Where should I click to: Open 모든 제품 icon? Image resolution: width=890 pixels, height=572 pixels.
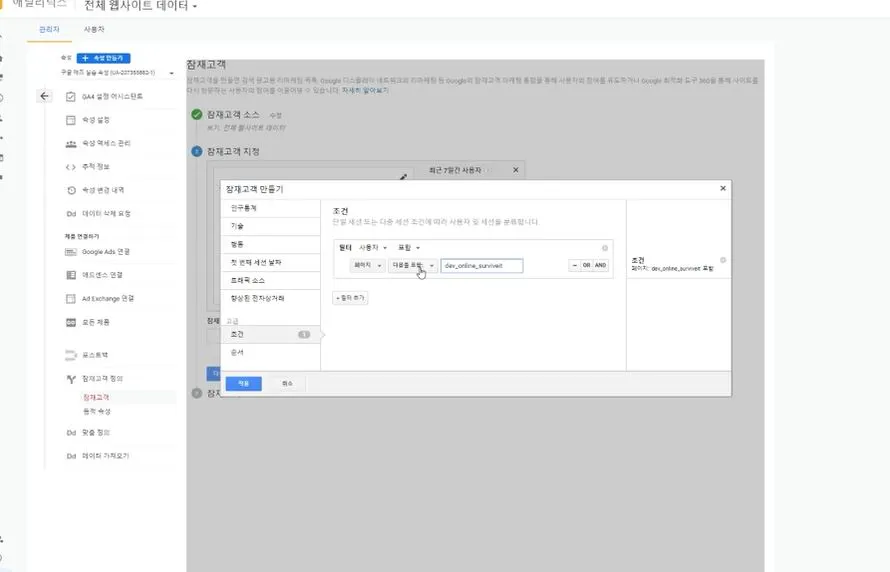[x=70, y=322]
